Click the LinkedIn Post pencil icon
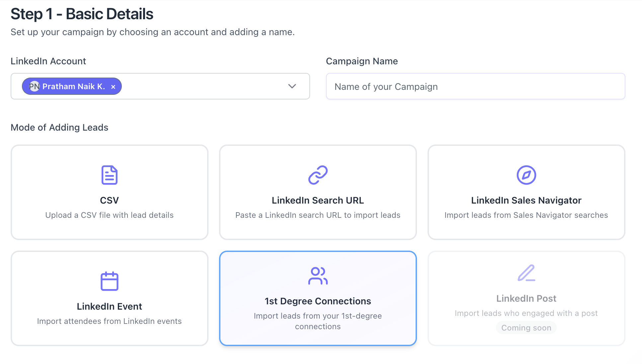The image size is (642, 364). click(x=526, y=273)
